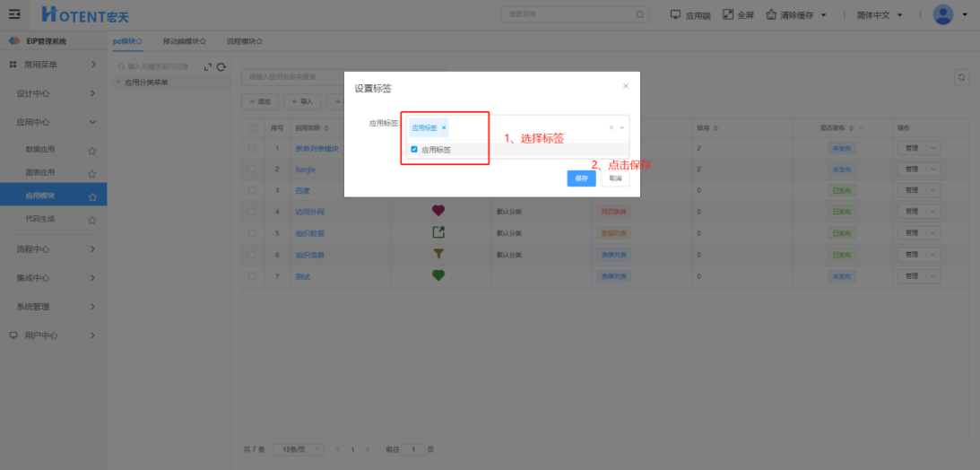
Task: Clear all selected tags in the dropdown field
Action: tap(611, 127)
